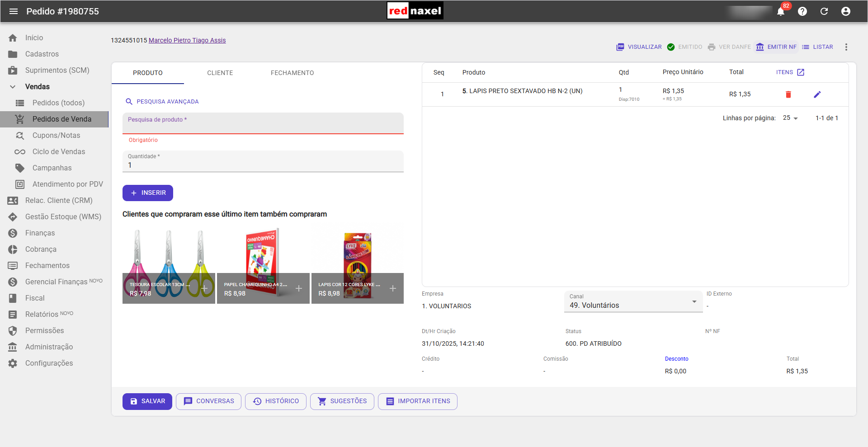Add LAPIS COR 12 CORES LYKE plus icon

point(393,288)
